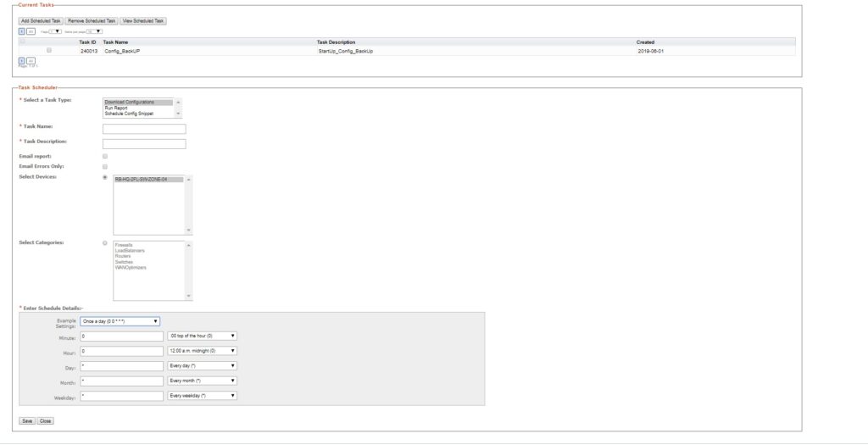Select Download Configurations task type

(138, 103)
